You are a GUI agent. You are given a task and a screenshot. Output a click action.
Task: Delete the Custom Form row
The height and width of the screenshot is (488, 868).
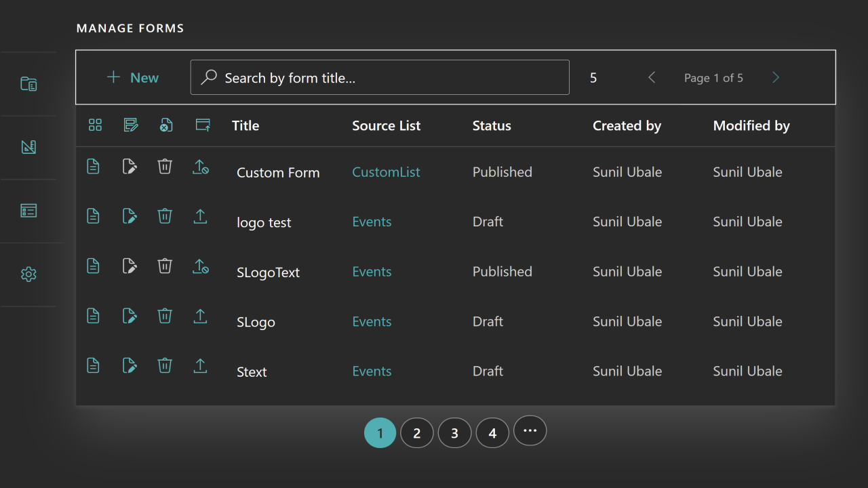pos(165,166)
